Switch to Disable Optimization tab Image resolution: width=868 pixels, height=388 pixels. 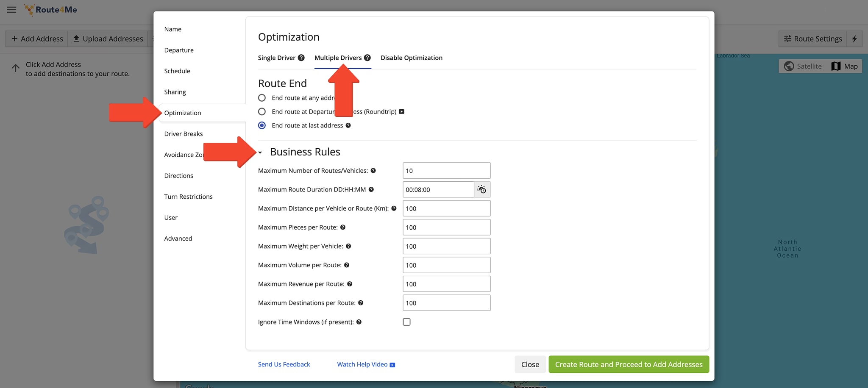412,58
